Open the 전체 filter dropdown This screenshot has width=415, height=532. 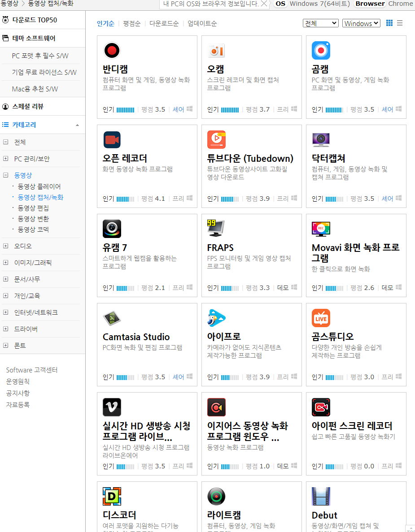point(321,23)
